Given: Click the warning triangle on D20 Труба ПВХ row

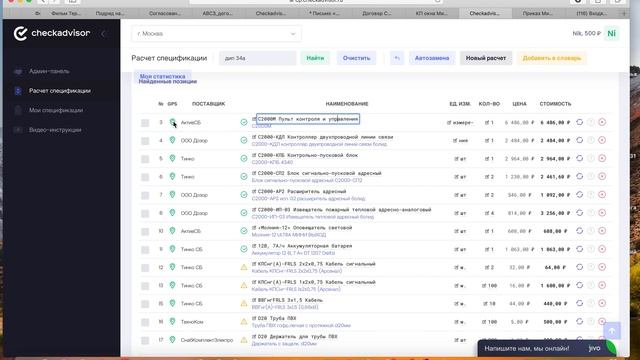Looking at the screenshot, I should click(x=244, y=322).
